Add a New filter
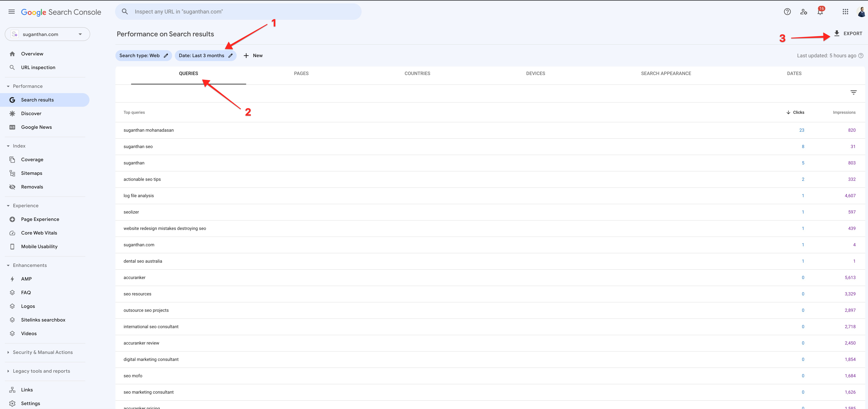The width and height of the screenshot is (868, 409). pyautogui.click(x=253, y=56)
